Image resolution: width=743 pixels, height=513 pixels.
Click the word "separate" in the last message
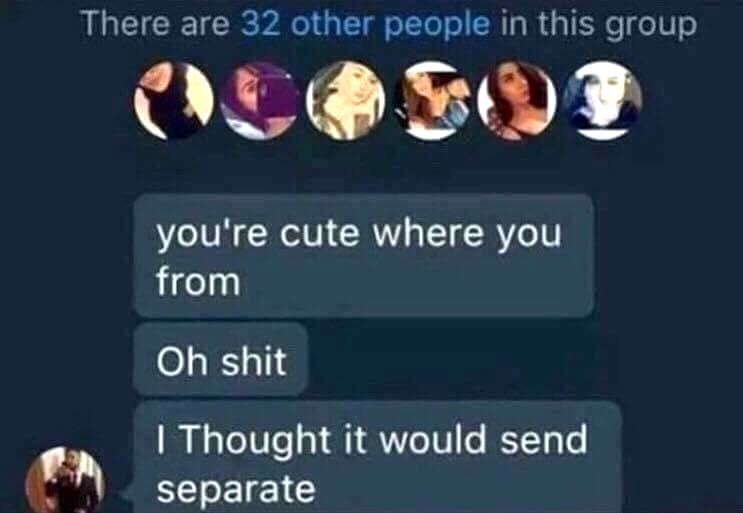click(236, 489)
